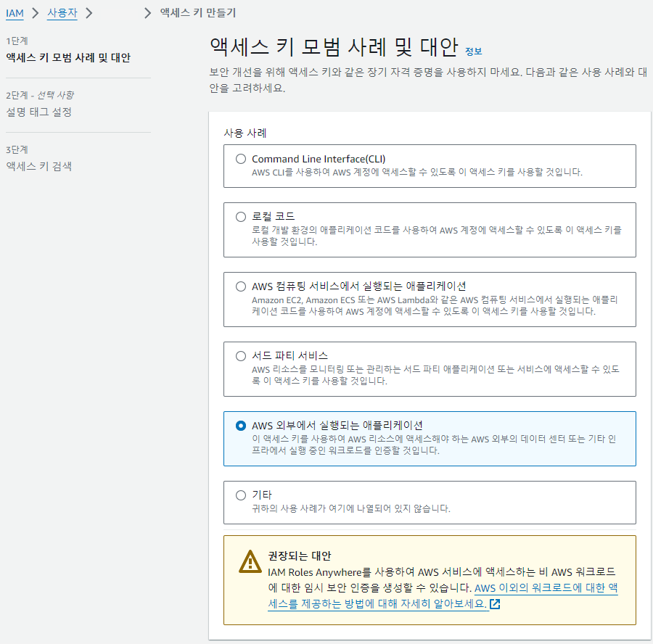Select the 로컬 코드 radio option
This screenshot has width=653, height=644.
(241, 217)
